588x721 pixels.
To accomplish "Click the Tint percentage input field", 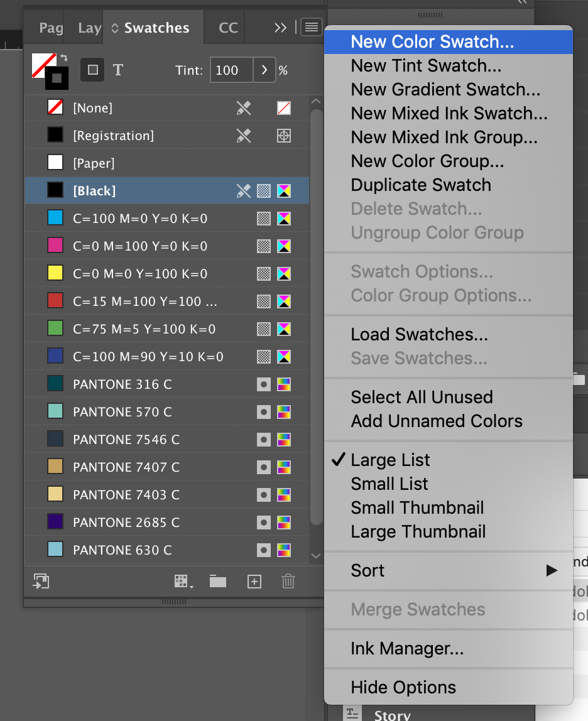I will (x=231, y=70).
